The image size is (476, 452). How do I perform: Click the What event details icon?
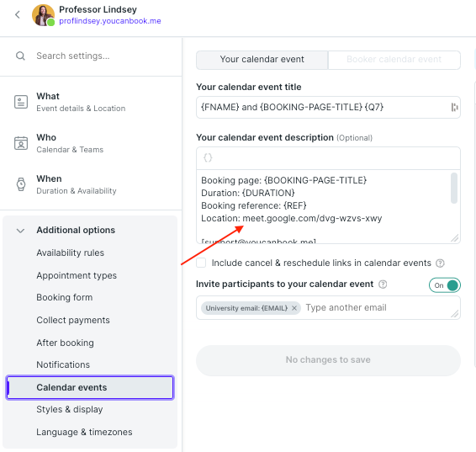pyautogui.click(x=21, y=102)
